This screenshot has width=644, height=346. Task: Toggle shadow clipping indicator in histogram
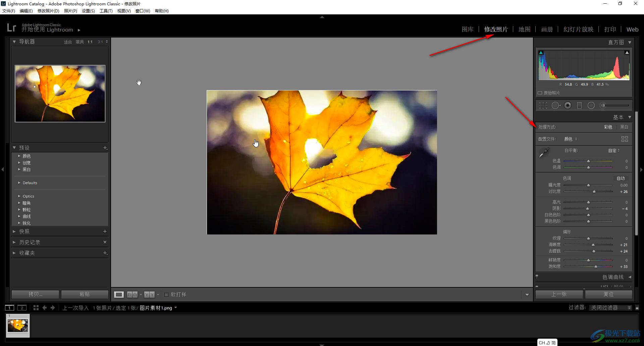(541, 53)
